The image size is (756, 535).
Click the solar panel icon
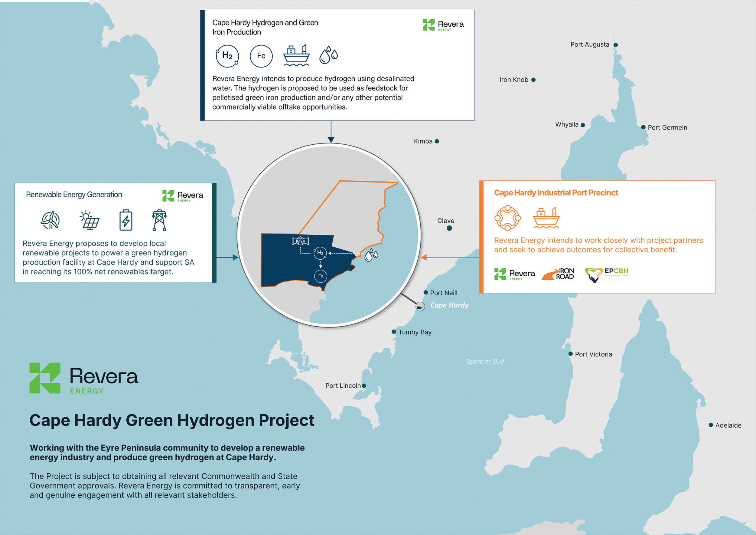[90, 220]
